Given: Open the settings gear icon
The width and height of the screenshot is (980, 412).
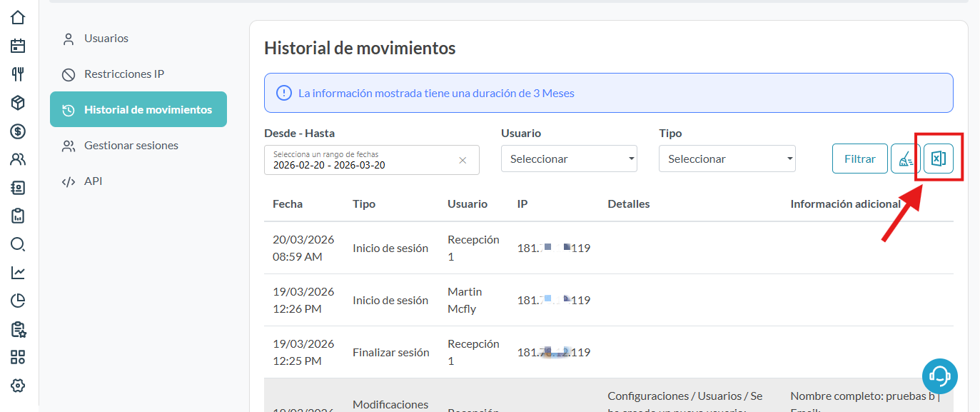Looking at the screenshot, I should click(x=18, y=386).
